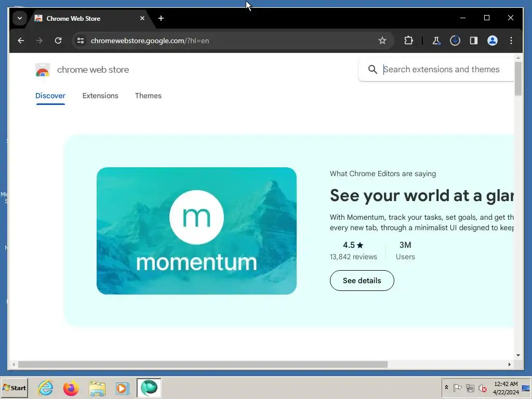532x399 pixels.
Task: Click the horizontal scrollbar thumb
Action: point(203,364)
